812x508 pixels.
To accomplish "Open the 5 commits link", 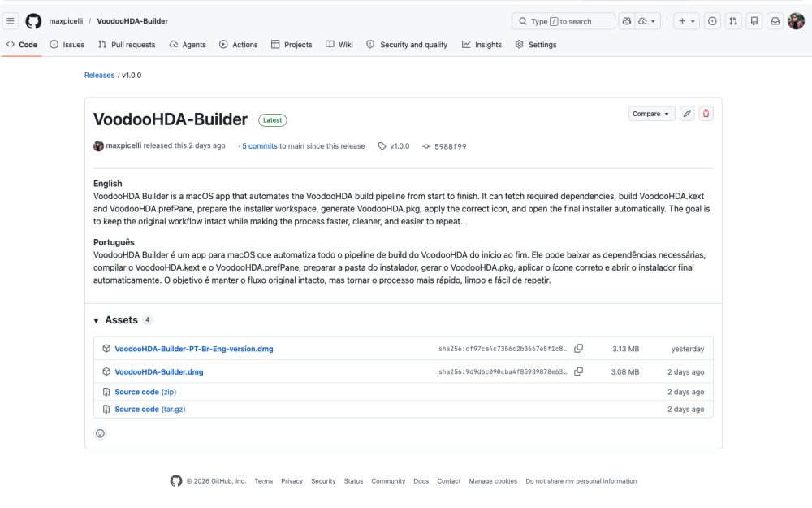I will 260,146.
